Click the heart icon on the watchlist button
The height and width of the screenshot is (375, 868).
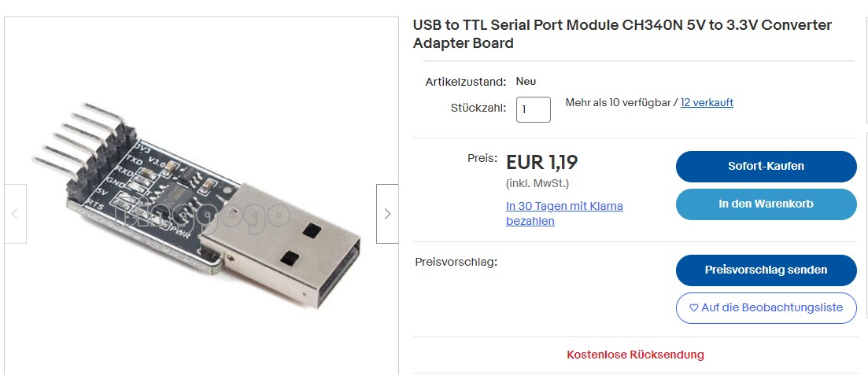694,308
